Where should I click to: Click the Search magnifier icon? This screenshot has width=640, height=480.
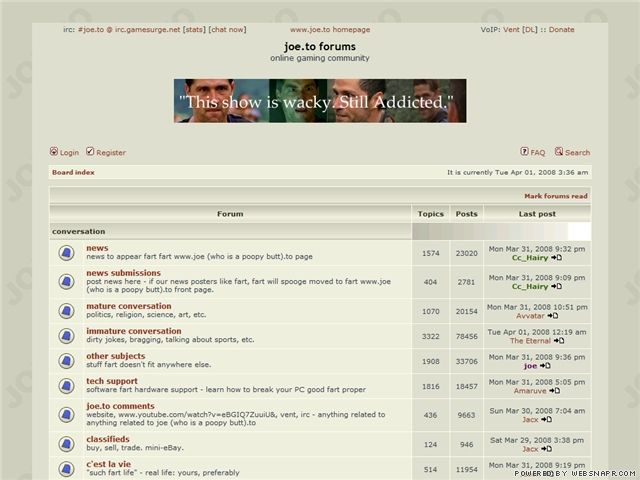click(559, 151)
